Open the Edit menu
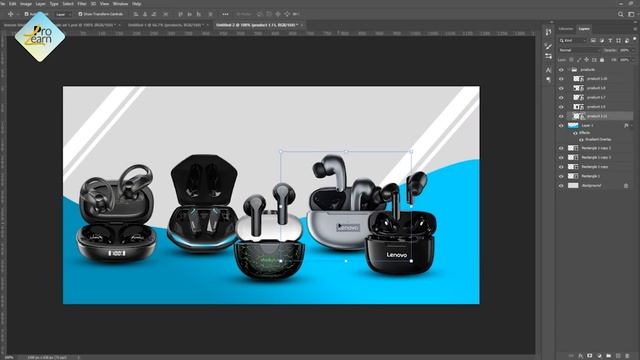 pyautogui.click(x=13, y=4)
